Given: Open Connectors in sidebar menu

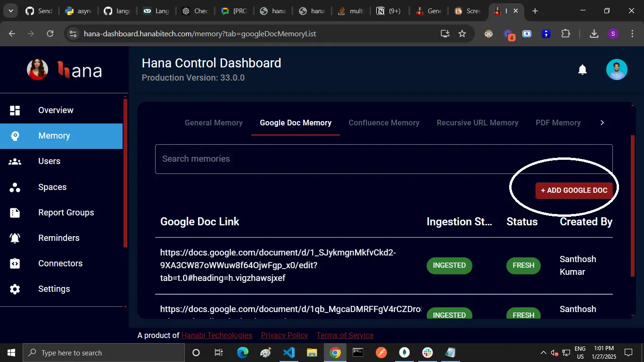Looking at the screenshot, I should (61, 263).
